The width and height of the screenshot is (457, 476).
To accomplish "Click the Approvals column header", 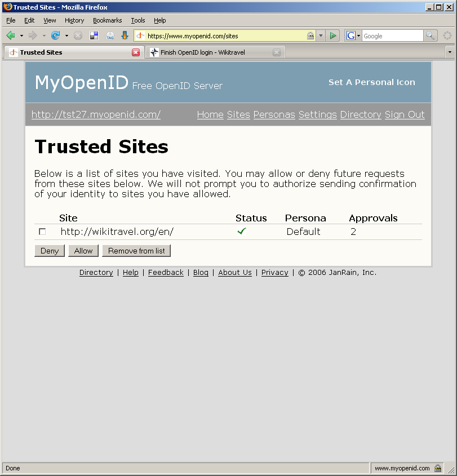I will click(373, 218).
